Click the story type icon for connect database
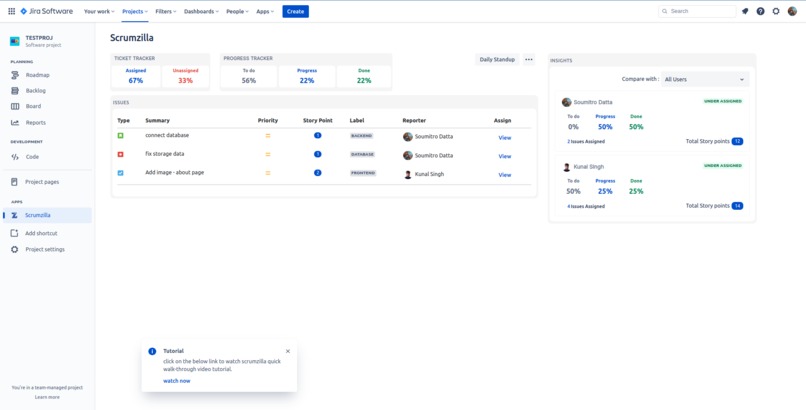This screenshot has width=806, height=410. tap(120, 136)
